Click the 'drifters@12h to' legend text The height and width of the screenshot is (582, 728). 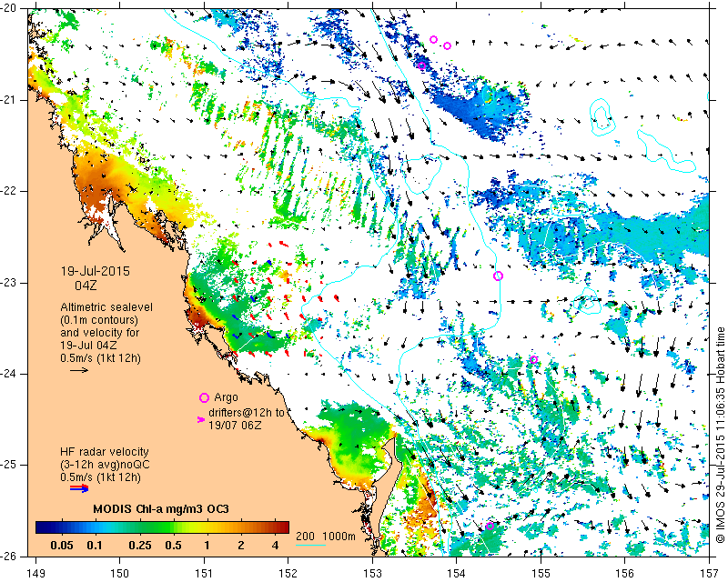pos(246,412)
